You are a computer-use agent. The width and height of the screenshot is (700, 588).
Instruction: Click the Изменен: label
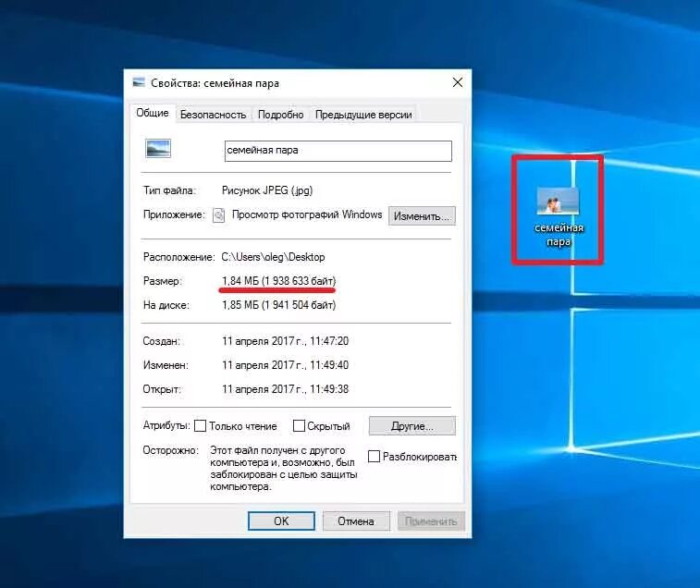coord(166,365)
